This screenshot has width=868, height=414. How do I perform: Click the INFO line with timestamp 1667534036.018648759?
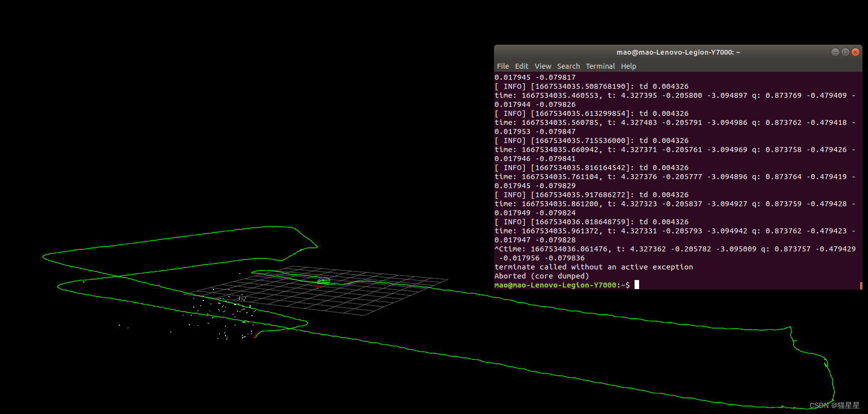point(591,222)
